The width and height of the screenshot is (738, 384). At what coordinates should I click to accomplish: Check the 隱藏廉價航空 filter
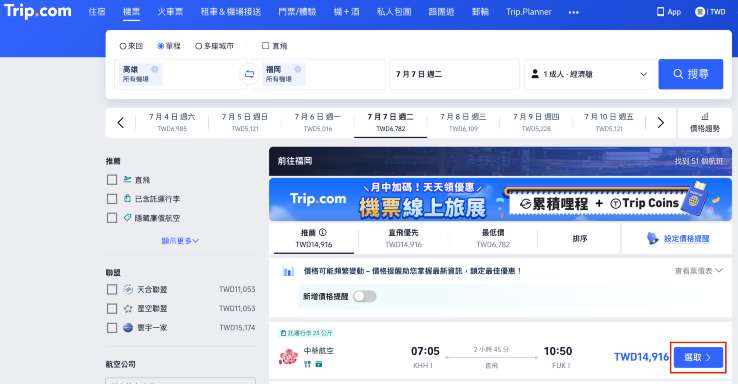pos(112,218)
